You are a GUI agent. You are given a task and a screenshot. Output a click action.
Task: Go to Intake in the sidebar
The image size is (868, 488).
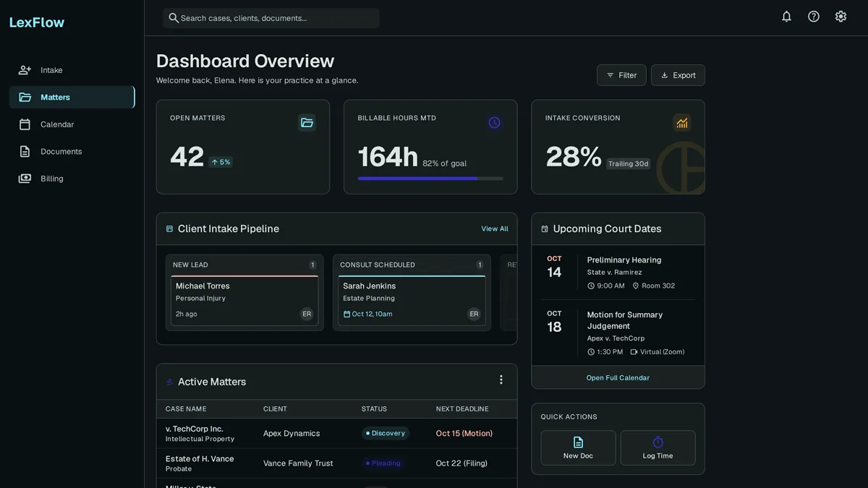pos(72,70)
